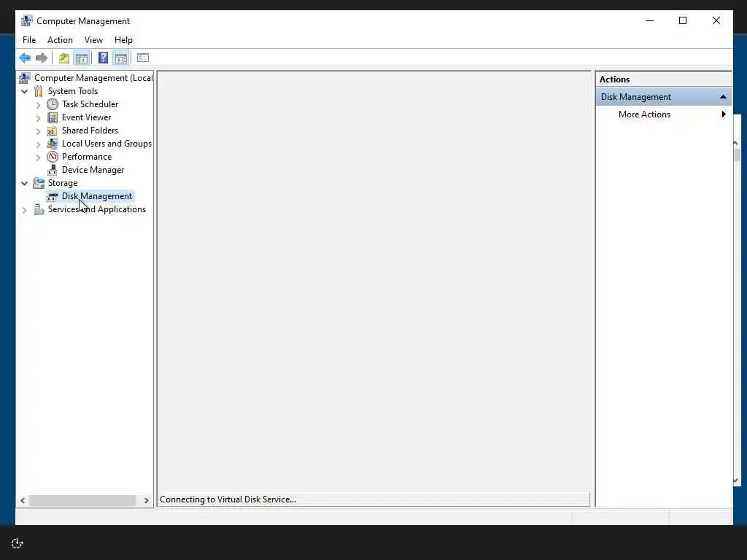Select System Tools tree item
This screenshot has width=747, height=560.
pos(73,91)
